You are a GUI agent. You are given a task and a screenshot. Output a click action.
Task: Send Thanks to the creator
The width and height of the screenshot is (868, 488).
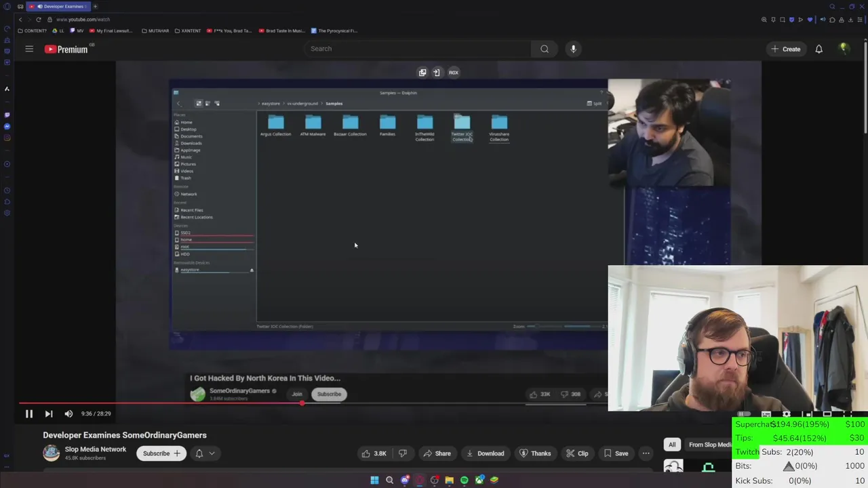[535, 453]
